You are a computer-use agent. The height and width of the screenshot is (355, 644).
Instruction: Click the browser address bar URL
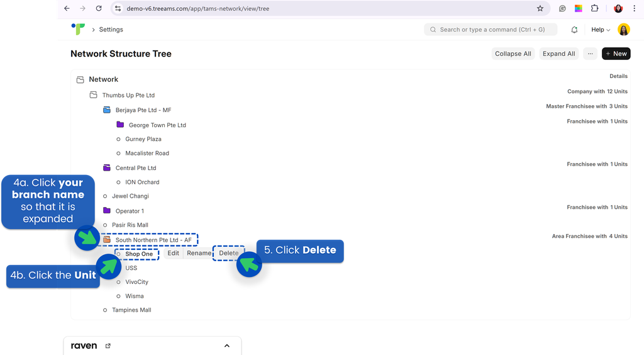197,9
